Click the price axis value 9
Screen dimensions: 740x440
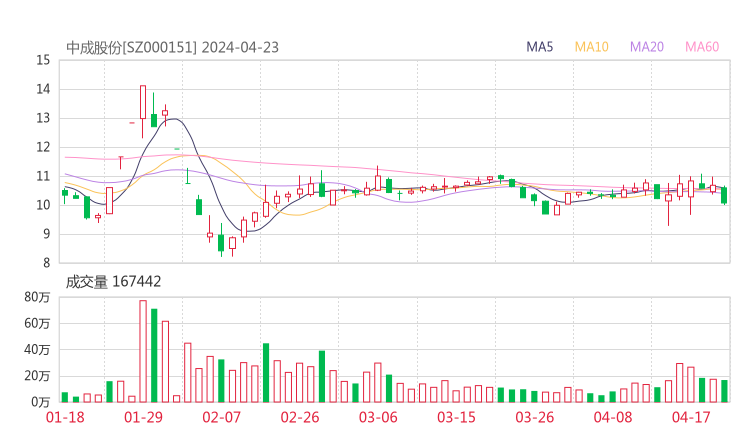(x=46, y=234)
